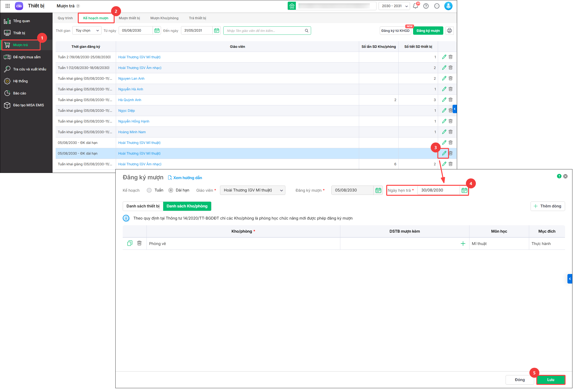
Task: Switch to the Quy trình tab
Action: (65, 18)
